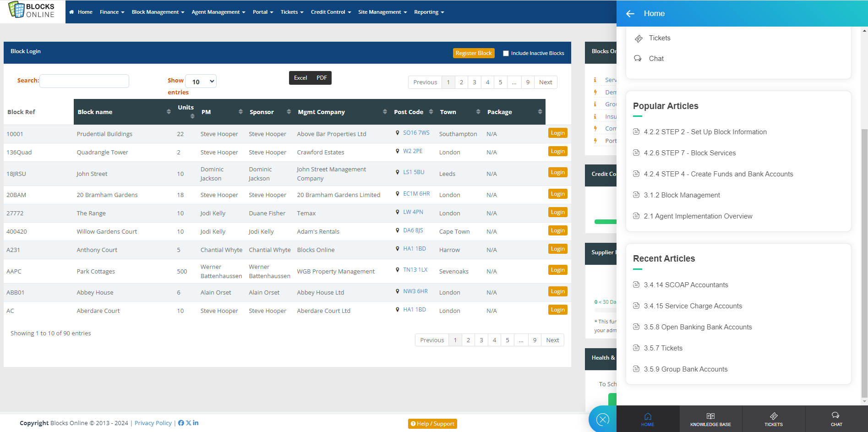Open Facebook icon in footer
Viewport: 868px width, 432px height.
coord(181,423)
